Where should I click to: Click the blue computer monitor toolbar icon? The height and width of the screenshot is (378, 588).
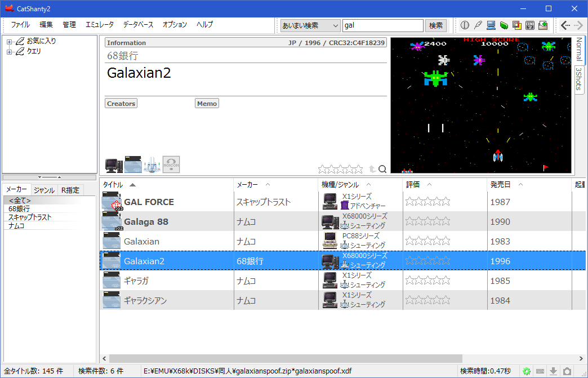pos(491,25)
